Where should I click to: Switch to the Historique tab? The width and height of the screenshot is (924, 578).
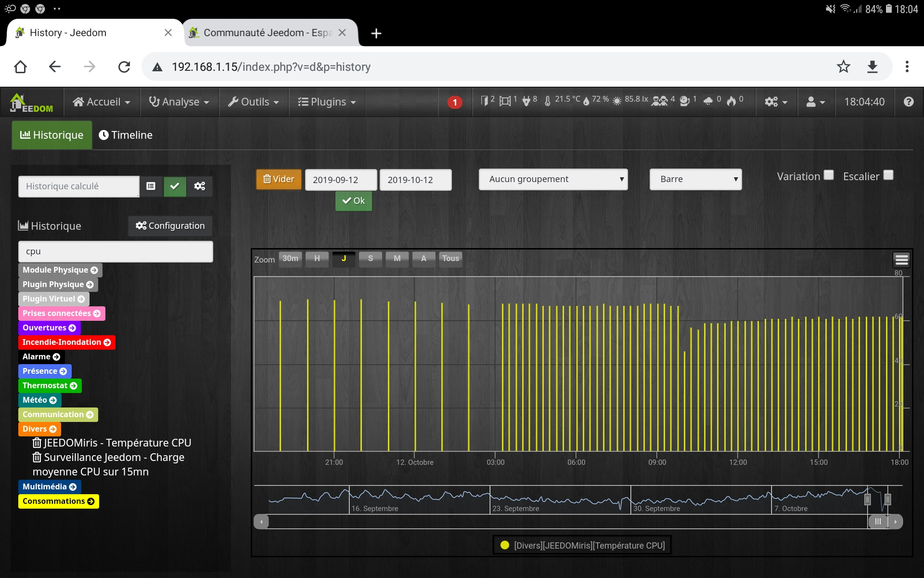pyautogui.click(x=52, y=135)
